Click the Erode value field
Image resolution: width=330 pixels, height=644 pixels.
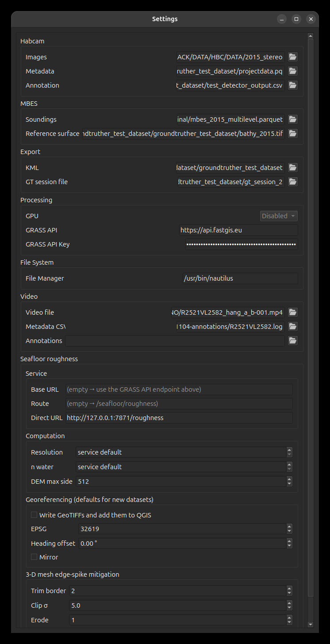coord(178,620)
